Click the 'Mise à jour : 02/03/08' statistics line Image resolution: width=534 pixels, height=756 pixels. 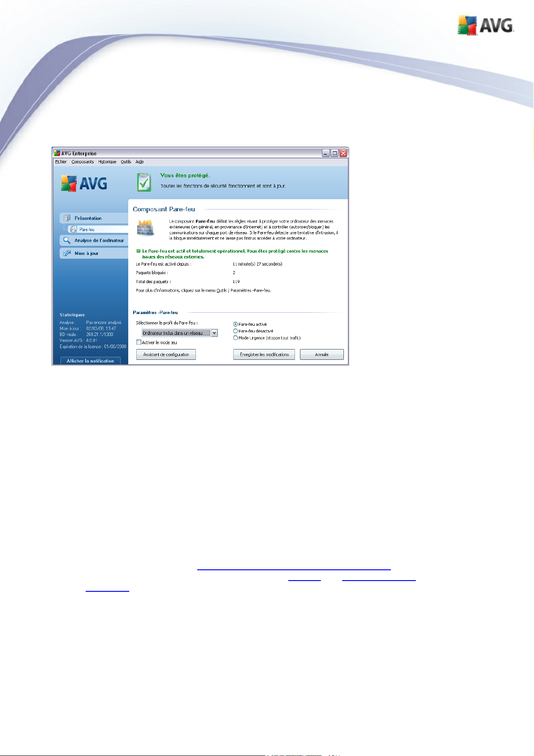pos(88,328)
